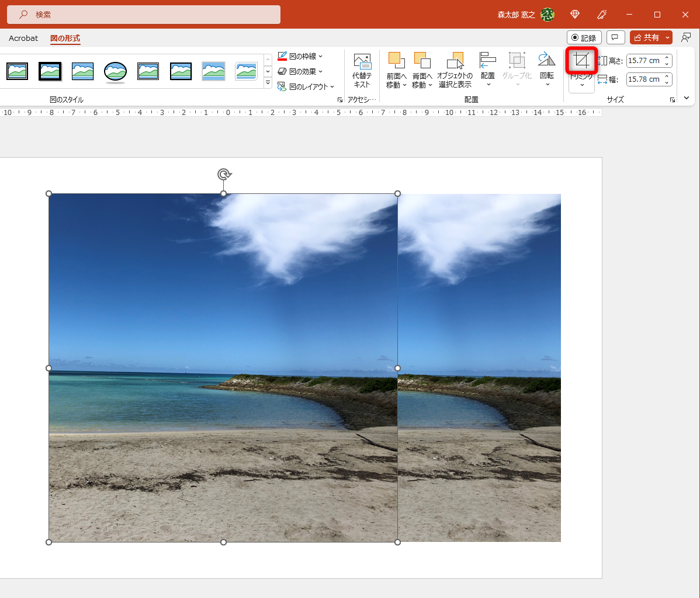This screenshot has height=598, width=700.
Task: Click the picture's rotation handle
Action: click(x=224, y=174)
